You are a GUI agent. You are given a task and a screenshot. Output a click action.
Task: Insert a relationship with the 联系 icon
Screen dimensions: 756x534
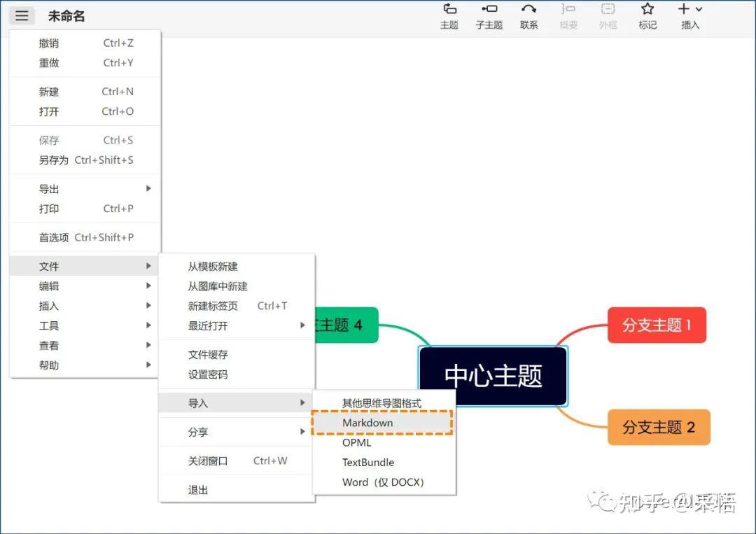[x=529, y=15]
